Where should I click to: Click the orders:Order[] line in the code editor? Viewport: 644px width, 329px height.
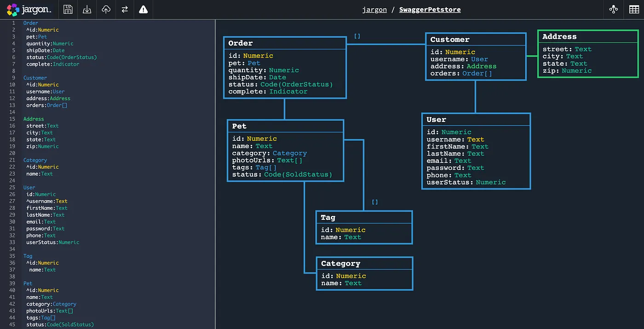(46, 105)
